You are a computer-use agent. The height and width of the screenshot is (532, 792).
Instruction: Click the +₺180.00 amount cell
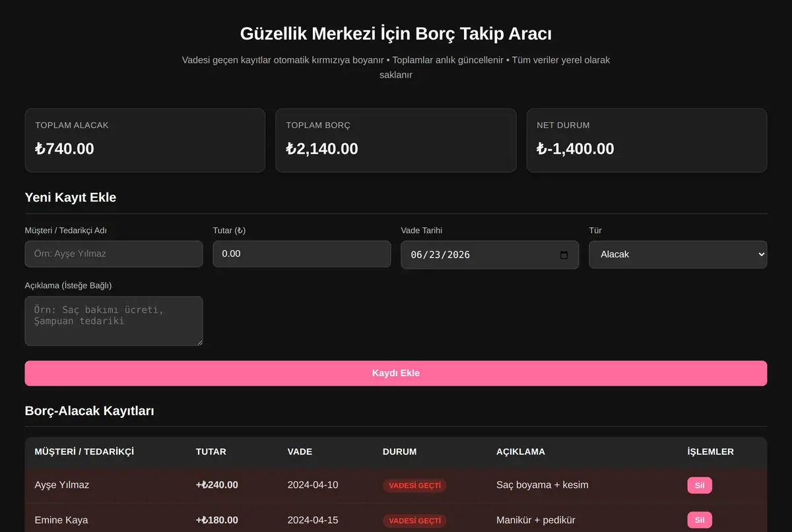tap(217, 520)
